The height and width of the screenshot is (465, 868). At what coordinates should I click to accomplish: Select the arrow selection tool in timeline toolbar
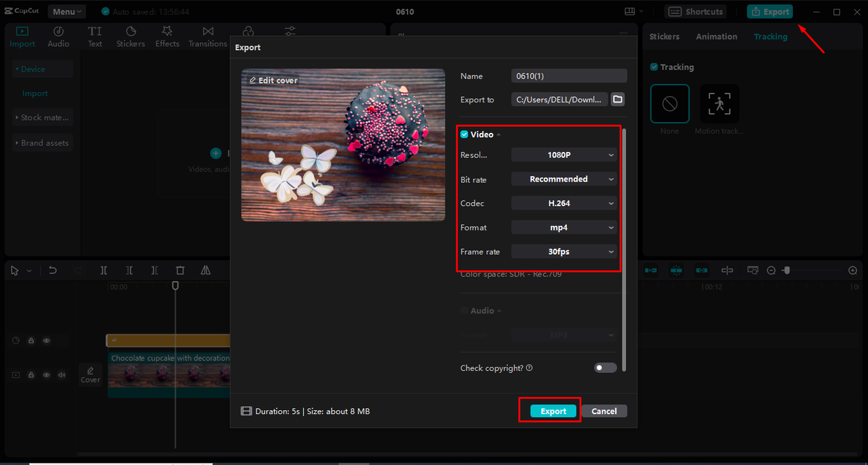[x=15, y=270]
